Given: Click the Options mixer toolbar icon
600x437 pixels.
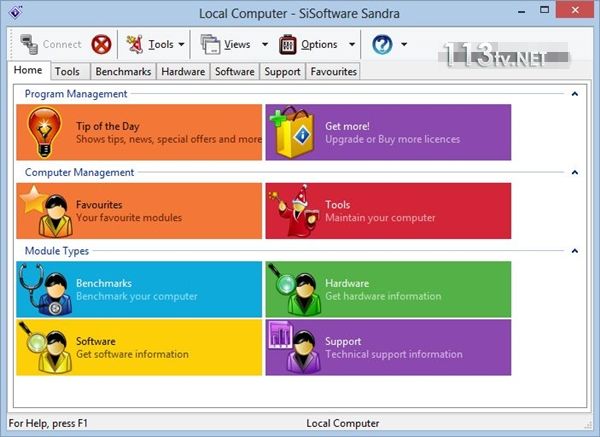Looking at the screenshot, I should point(287,44).
